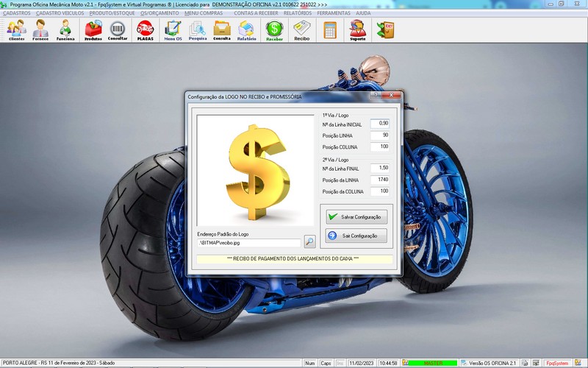Edit the Posição da COLUNA field
This screenshot has width=588, height=368.
[379, 191]
